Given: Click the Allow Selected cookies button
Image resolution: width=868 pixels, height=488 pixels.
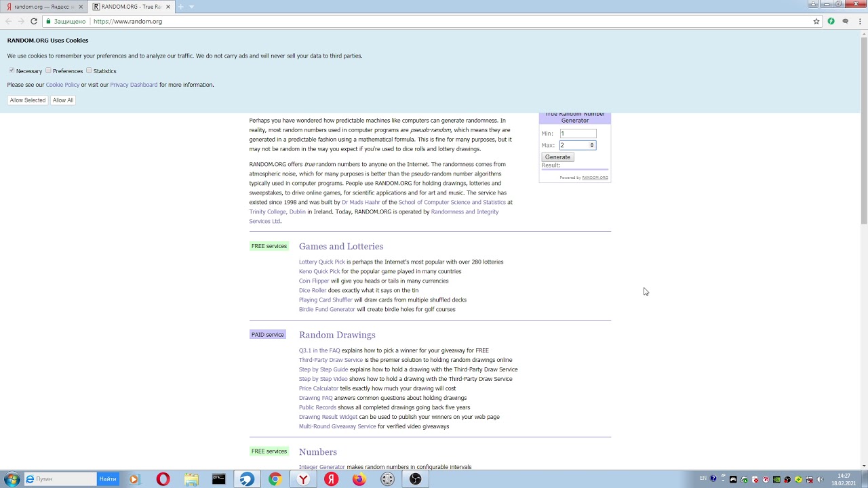Looking at the screenshot, I should 28,100.
